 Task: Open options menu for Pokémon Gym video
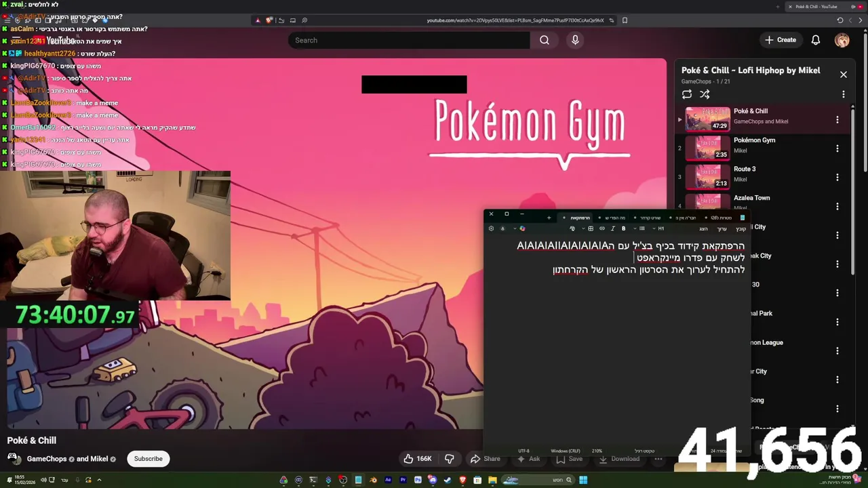(x=837, y=148)
